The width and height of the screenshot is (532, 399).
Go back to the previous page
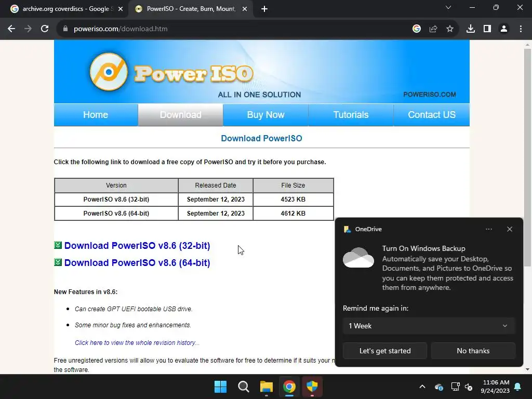pos(11,29)
